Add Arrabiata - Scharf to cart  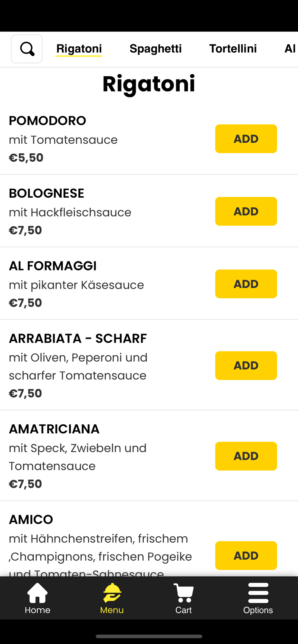pos(246,365)
